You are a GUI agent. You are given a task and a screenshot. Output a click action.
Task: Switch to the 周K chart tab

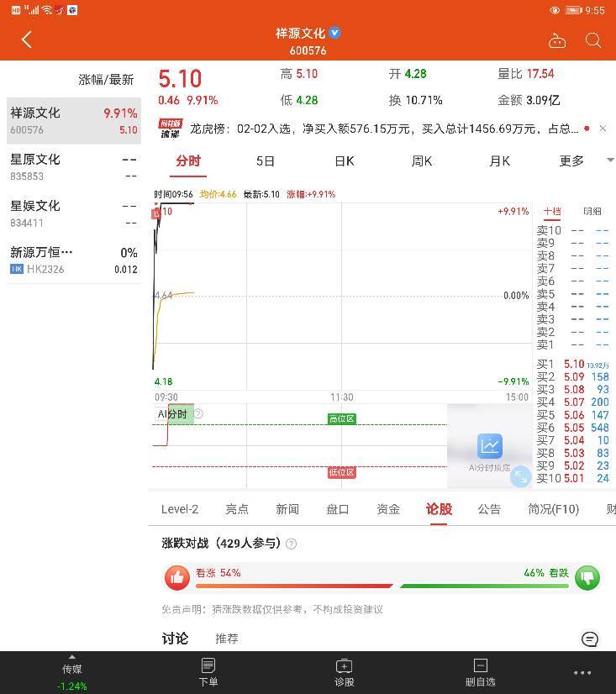click(422, 161)
